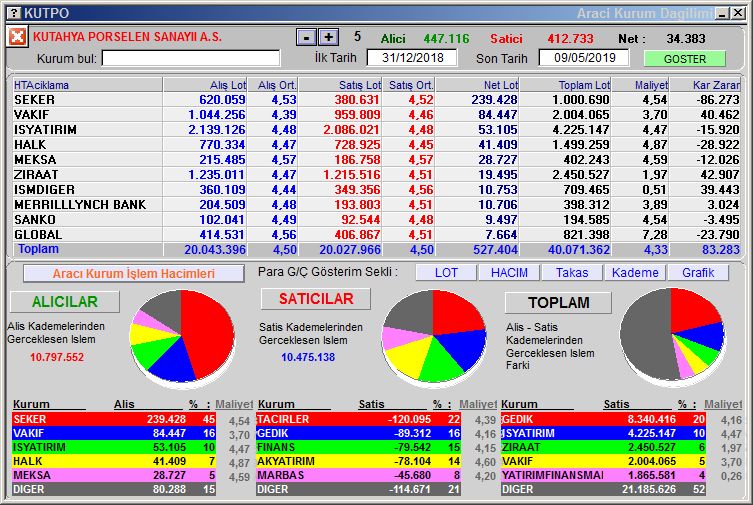Click the Alici total 447.116

pyautogui.click(x=446, y=38)
